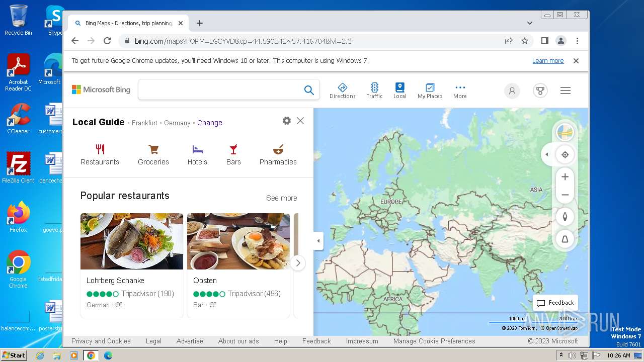Image resolution: width=644 pixels, height=362 pixels.
Task: Show next restaurants with carousel arrow
Action: pos(298,263)
